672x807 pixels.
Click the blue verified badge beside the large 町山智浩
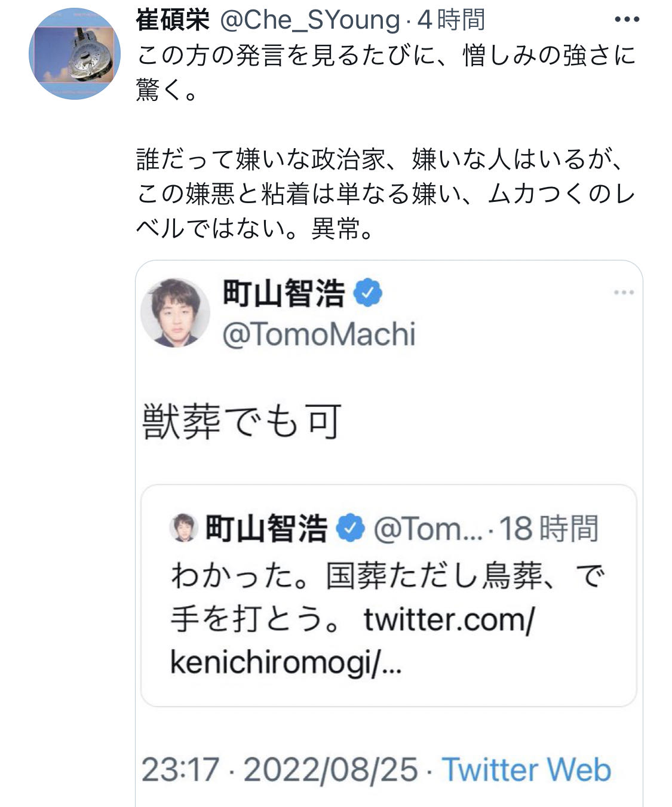pyautogui.click(x=369, y=293)
